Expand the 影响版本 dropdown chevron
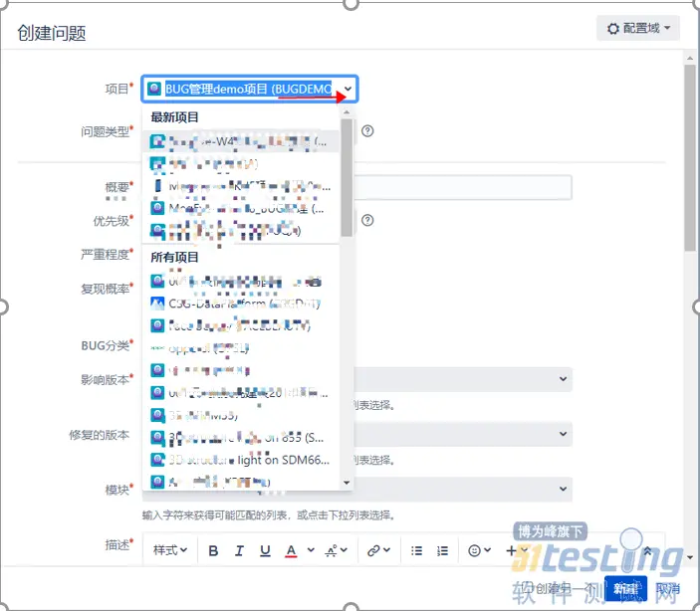 coord(563,379)
